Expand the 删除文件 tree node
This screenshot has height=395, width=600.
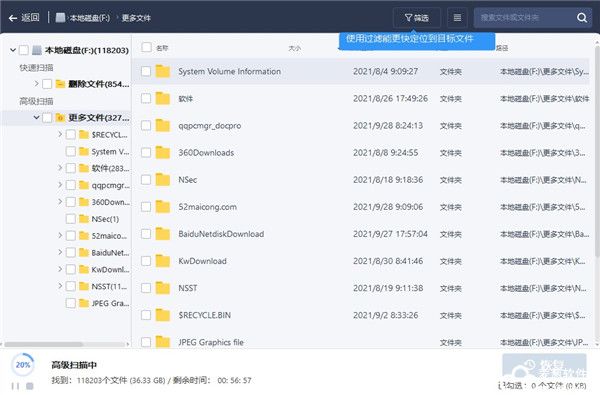(36, 83)
